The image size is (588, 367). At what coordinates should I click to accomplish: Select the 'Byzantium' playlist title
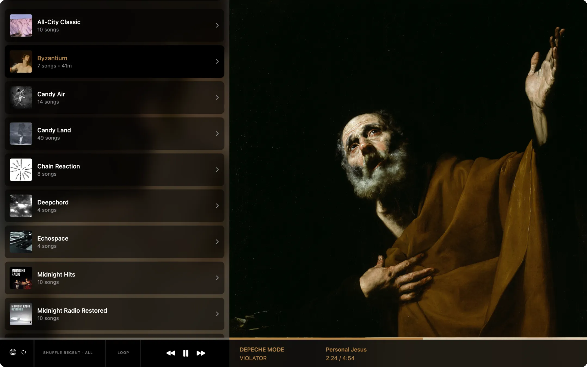coord(52,58)
